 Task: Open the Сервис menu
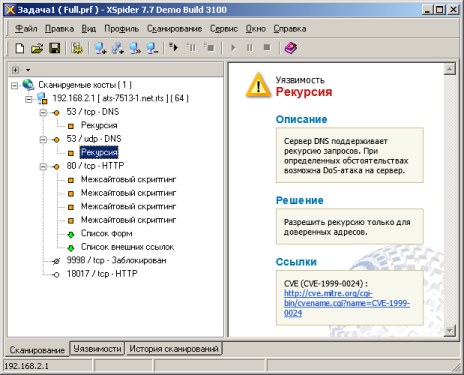(224, 29)
